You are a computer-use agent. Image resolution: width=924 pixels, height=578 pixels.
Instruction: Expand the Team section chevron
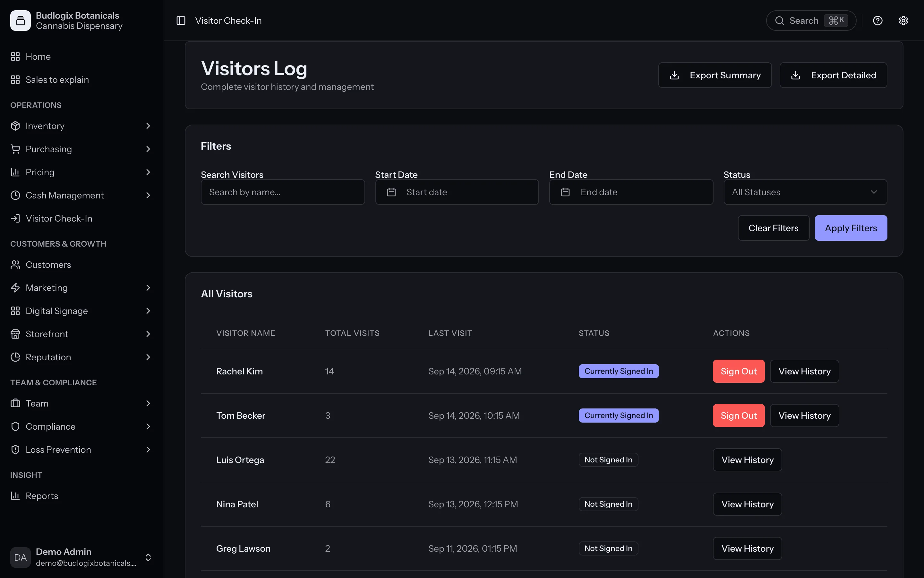point(148,403)
